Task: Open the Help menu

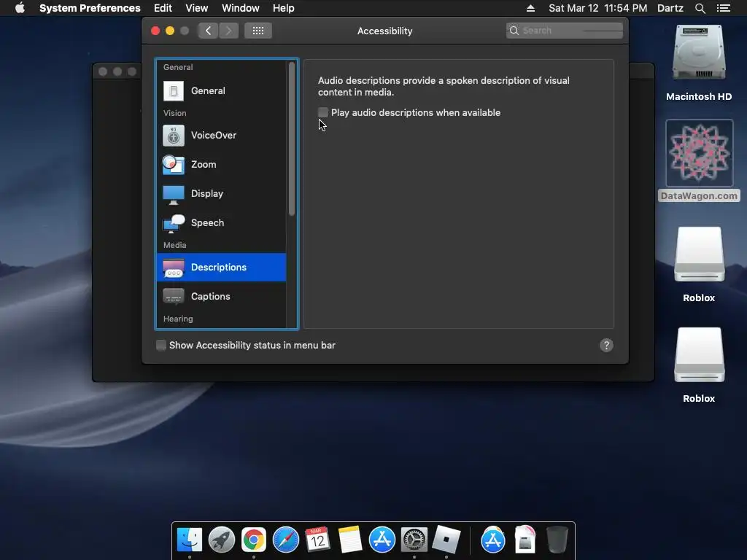Action: [284, 8]
